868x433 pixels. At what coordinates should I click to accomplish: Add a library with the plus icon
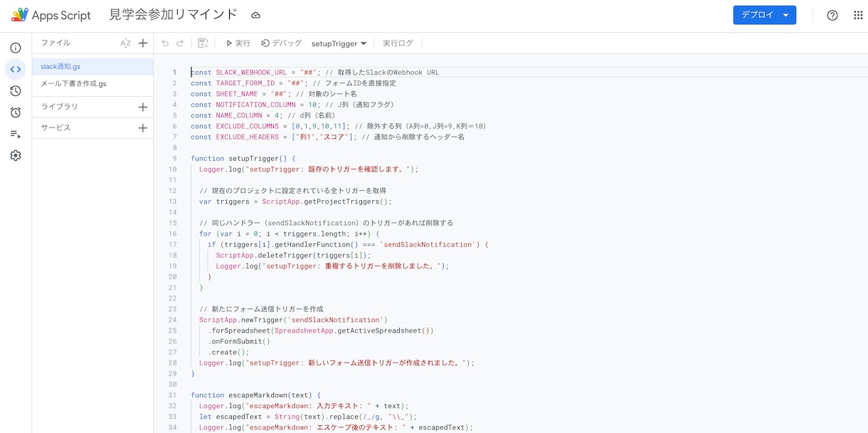point(143,107)
